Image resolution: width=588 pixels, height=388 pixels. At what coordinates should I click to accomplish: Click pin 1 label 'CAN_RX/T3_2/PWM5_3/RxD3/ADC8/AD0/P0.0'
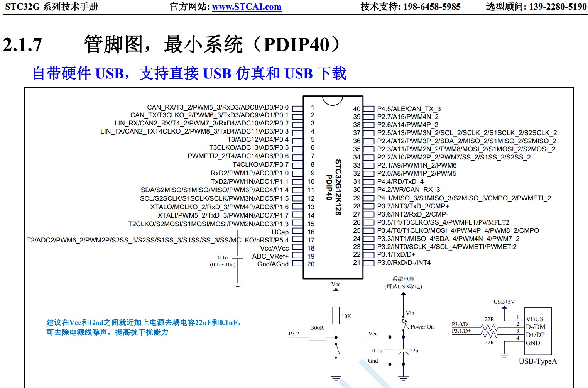coord(218,107)
